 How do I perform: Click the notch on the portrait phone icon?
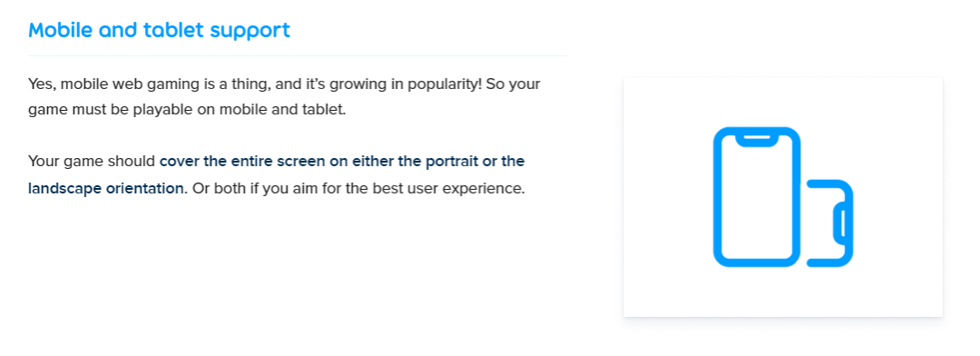point(757,139)
